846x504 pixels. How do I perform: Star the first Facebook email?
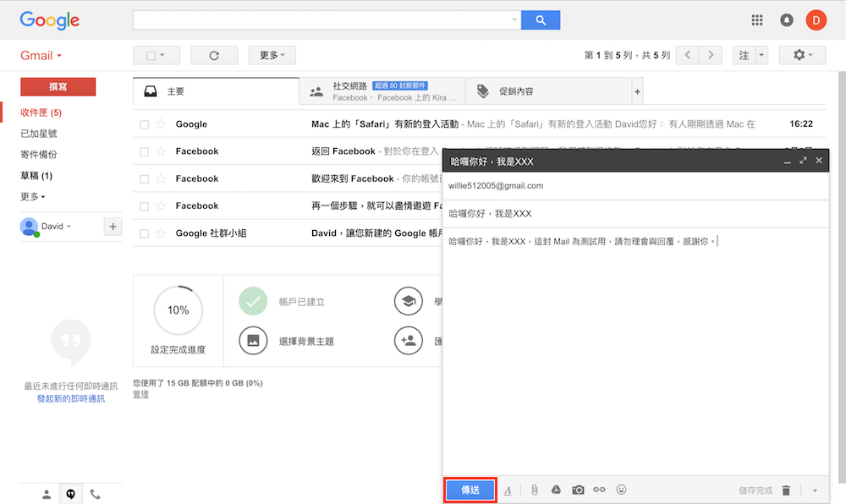click(161, 151)
